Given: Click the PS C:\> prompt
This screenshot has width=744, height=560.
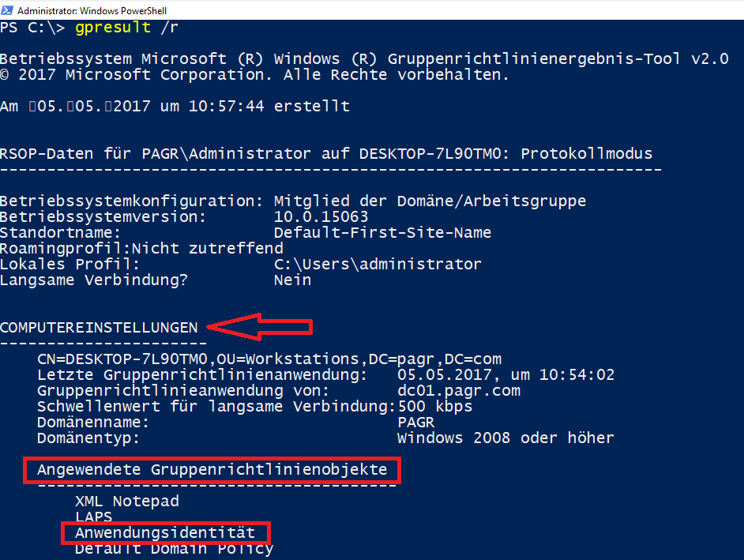Looking at the screenshot, I should click(32, 28).
